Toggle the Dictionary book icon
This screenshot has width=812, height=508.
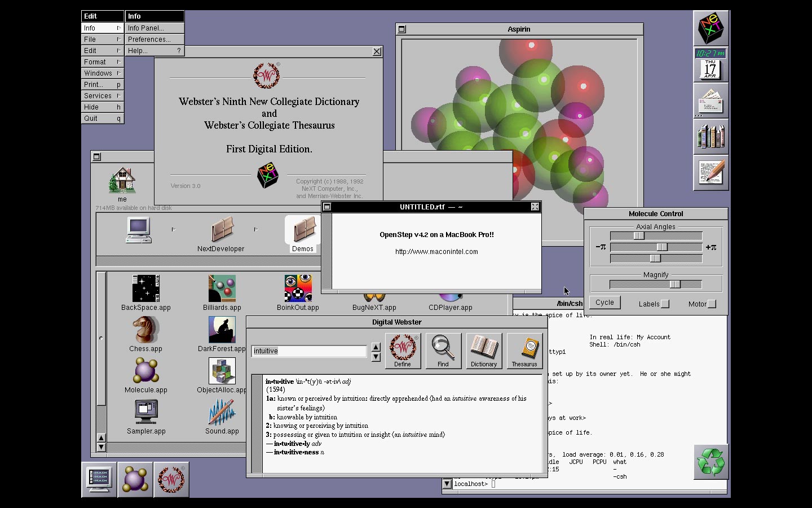(484, 351)
